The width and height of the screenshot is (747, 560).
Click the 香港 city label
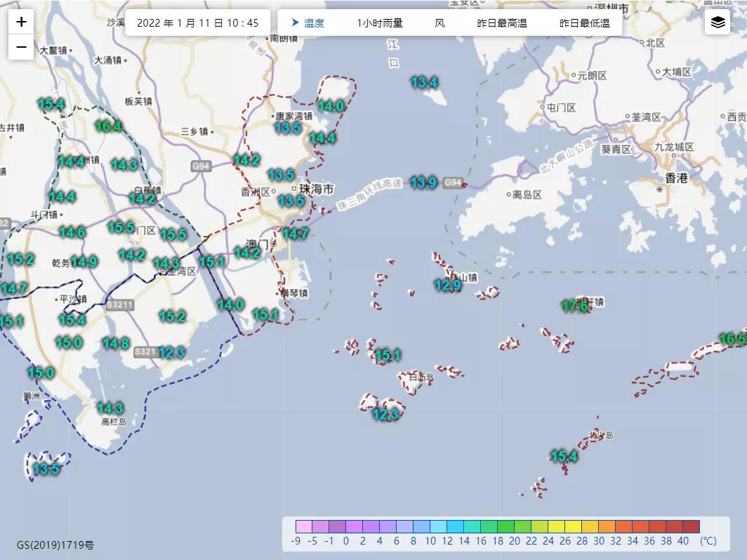pyautogui.click(x=677, y=178)
